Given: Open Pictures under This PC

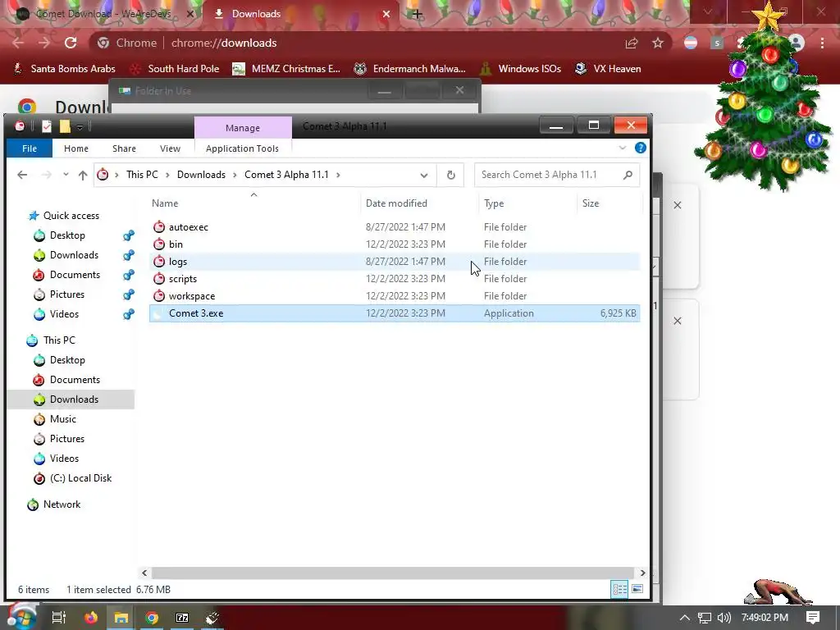Looking at the screenshot, I should (x=67, y=439).
